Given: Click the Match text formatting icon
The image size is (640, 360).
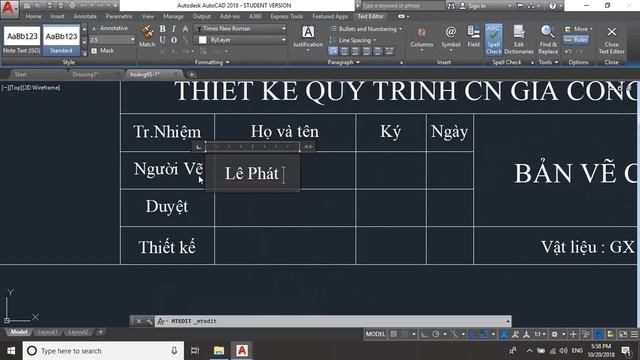Looking at the screenshot, I should [x=147, y=36].
